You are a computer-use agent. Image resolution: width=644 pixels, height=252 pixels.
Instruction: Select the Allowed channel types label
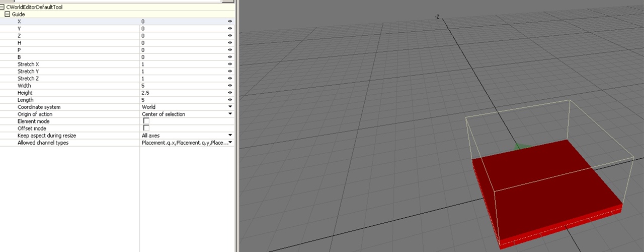coord(43,143)
